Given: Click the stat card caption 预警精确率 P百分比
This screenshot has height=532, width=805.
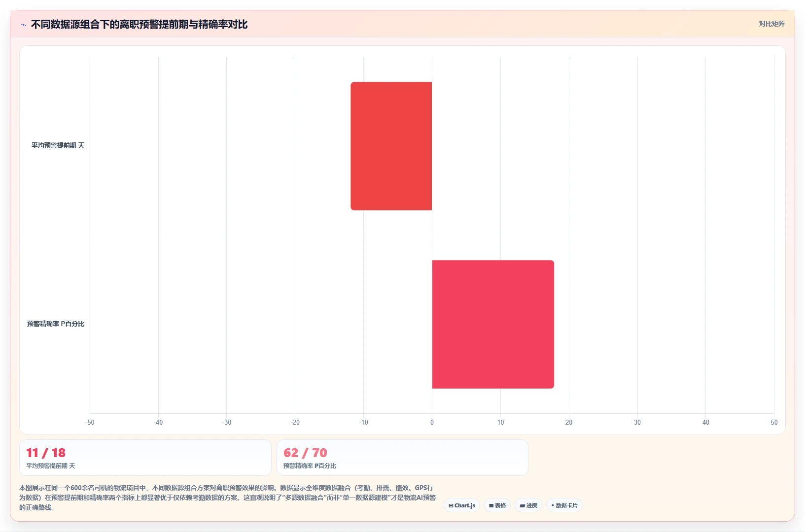Looking at the screenshot, I should tap(310, 465).
